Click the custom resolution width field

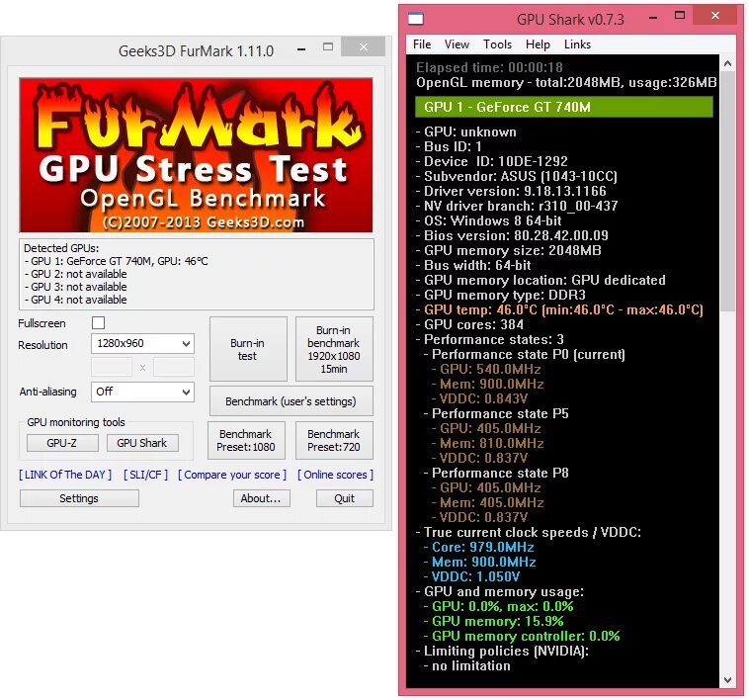(112, 368)
